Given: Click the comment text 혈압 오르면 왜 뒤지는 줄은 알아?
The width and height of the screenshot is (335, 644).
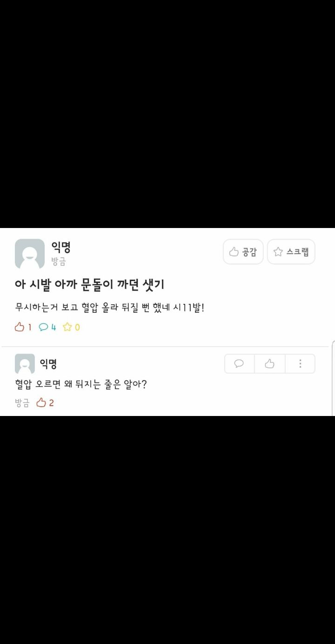Looking at the screenshot, I should pos(81,385).
